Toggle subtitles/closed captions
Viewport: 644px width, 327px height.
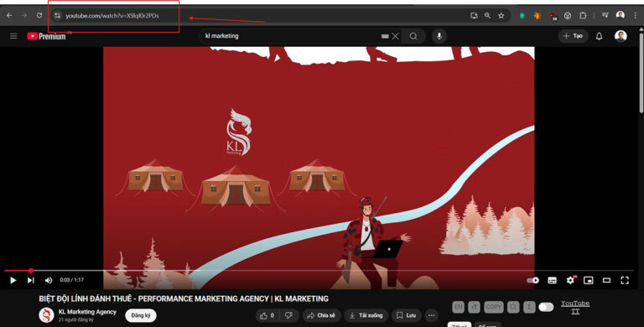552,280
